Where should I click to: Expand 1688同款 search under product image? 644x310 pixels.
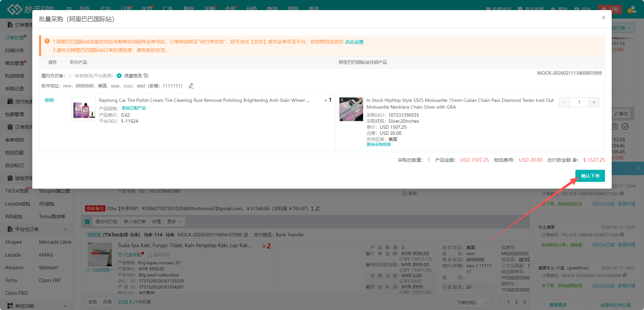pos(100,270)
